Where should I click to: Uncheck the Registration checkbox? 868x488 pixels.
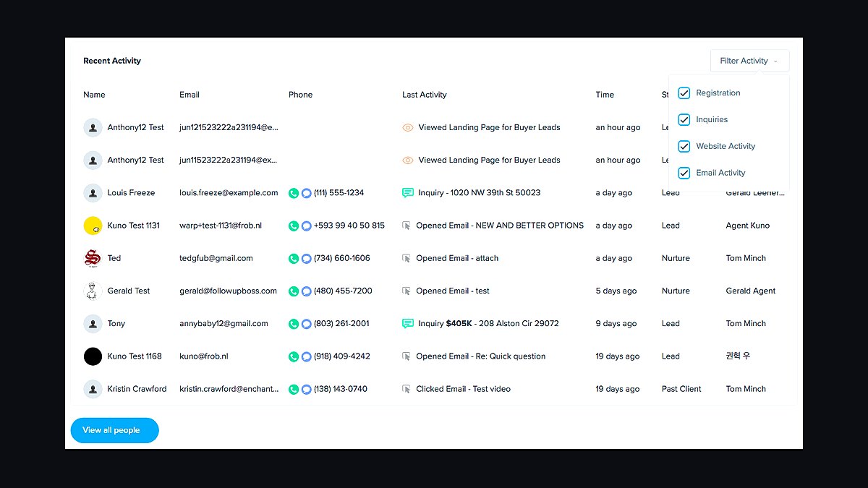point(684,93)
